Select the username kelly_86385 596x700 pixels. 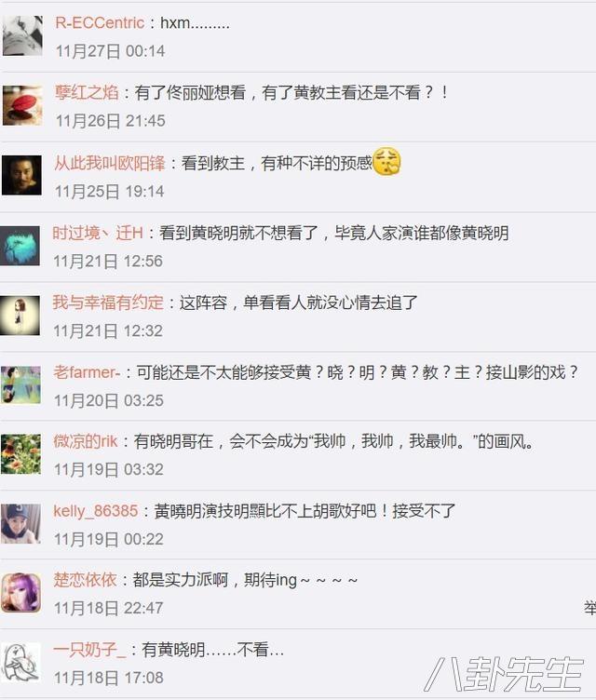[96, 511]
